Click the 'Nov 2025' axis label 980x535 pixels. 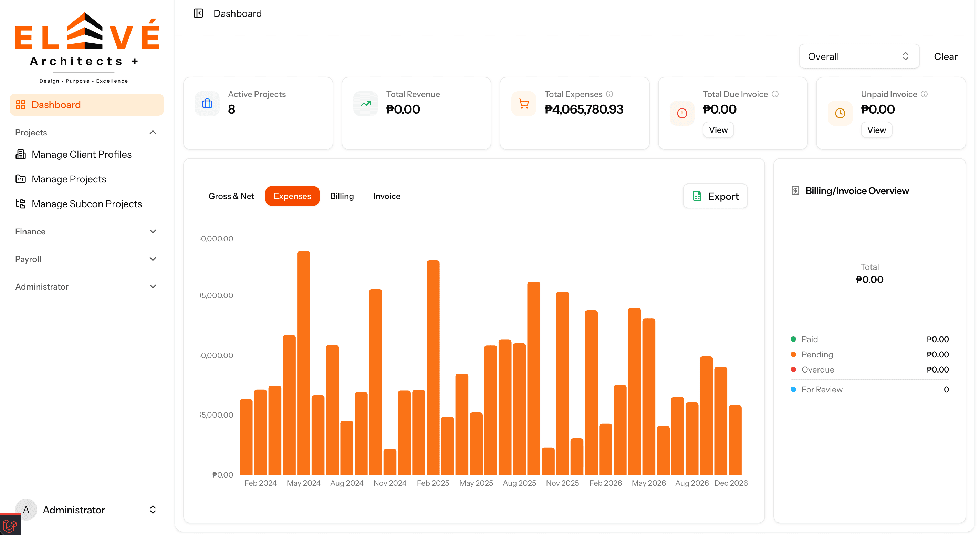[x=562, y=483]
